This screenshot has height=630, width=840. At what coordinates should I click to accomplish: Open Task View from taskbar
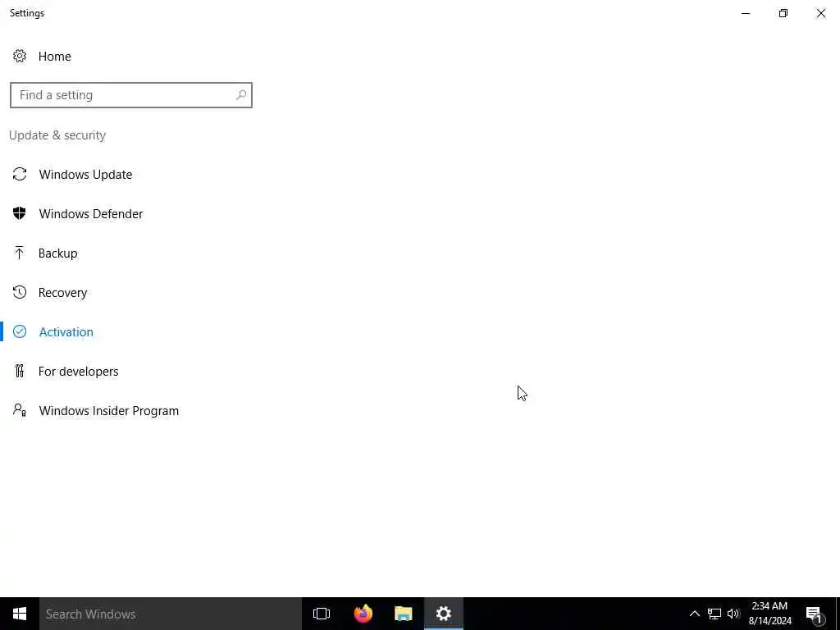(x=322, y=614)
